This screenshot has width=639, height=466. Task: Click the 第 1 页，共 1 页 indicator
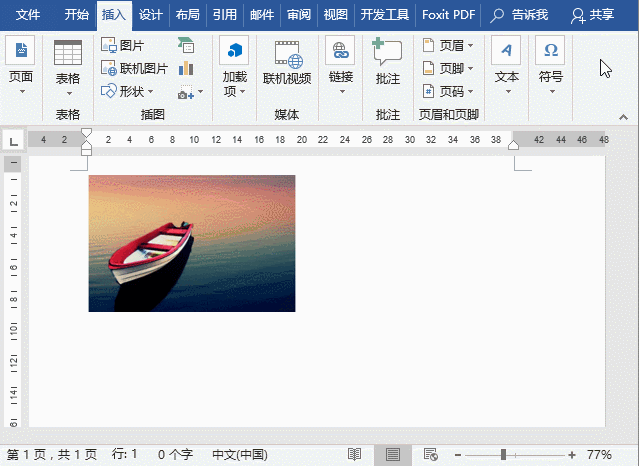(52, 455)
